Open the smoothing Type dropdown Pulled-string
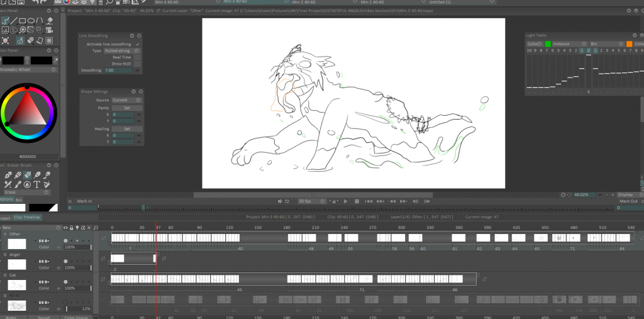This screenshot has width=644, height=319. tap(122, 50)
